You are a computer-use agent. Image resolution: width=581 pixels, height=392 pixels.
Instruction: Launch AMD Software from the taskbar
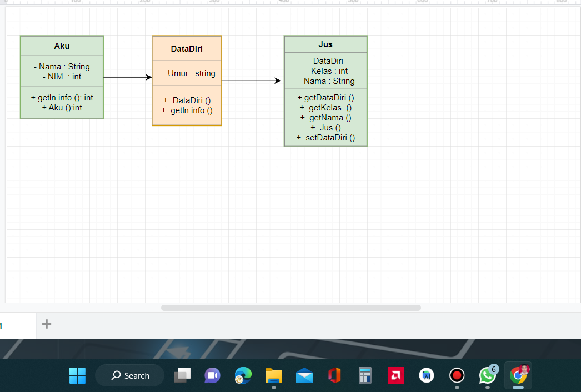pos(395,375)
